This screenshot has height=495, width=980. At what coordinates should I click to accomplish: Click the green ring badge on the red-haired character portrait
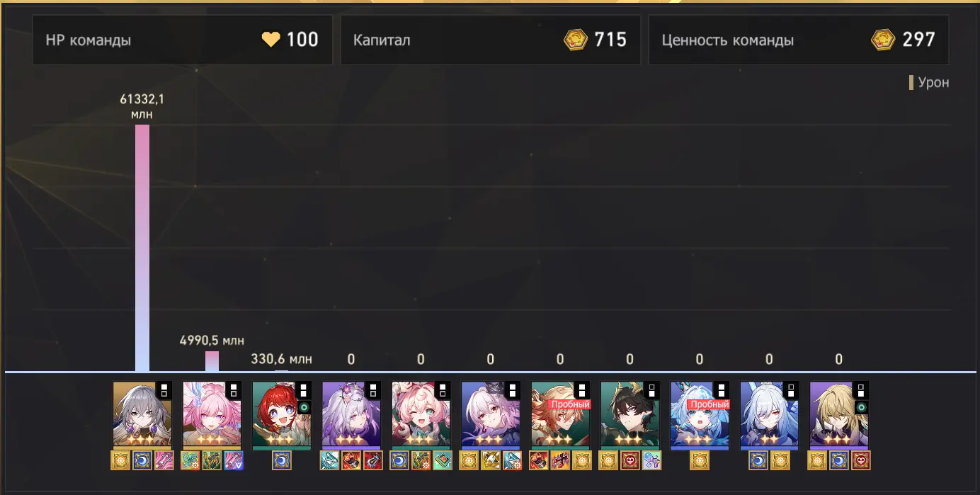click(304, 408)
